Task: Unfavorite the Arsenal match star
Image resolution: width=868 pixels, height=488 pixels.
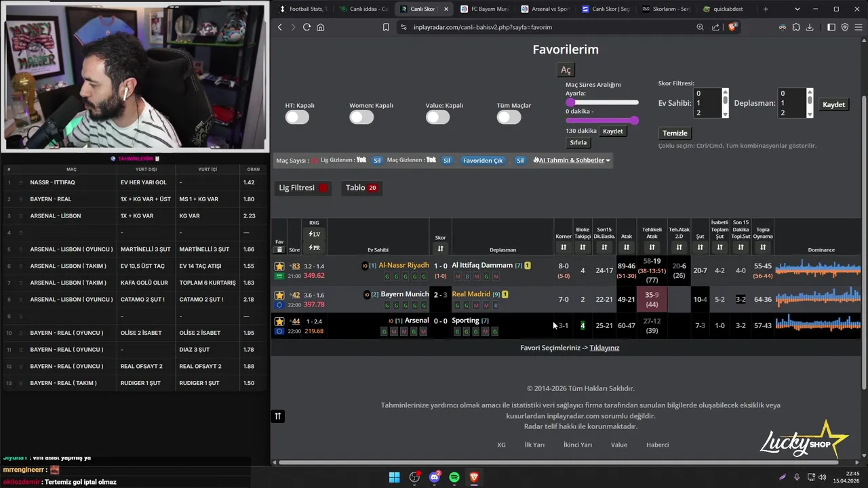Action: click(x=279, y=321)
